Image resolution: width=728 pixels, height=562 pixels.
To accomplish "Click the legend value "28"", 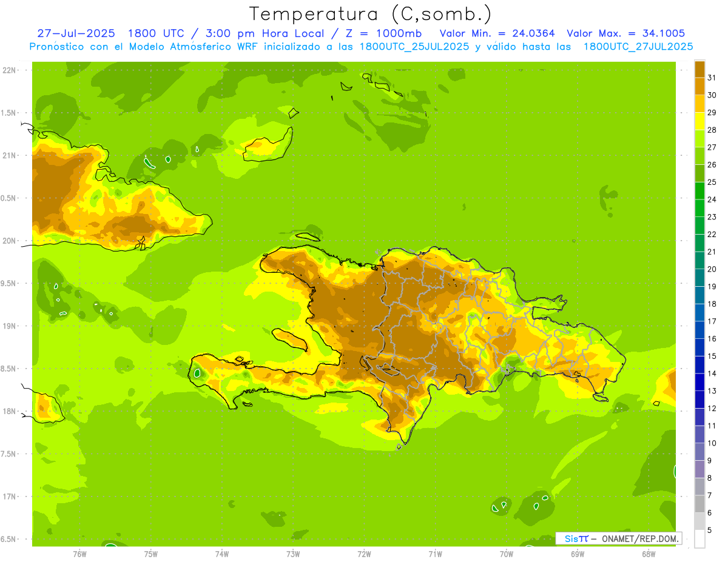I will pyautogui.click(x=712, y=130).
